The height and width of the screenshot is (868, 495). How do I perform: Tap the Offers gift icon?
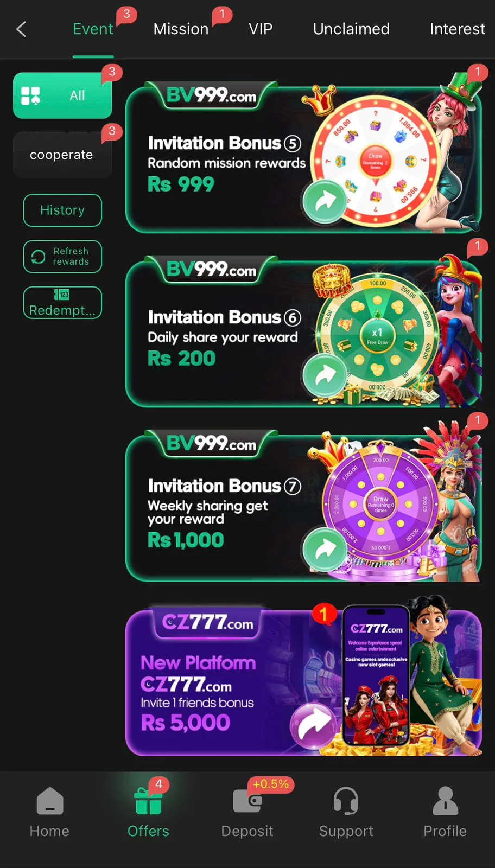click(x=148, y=801)
